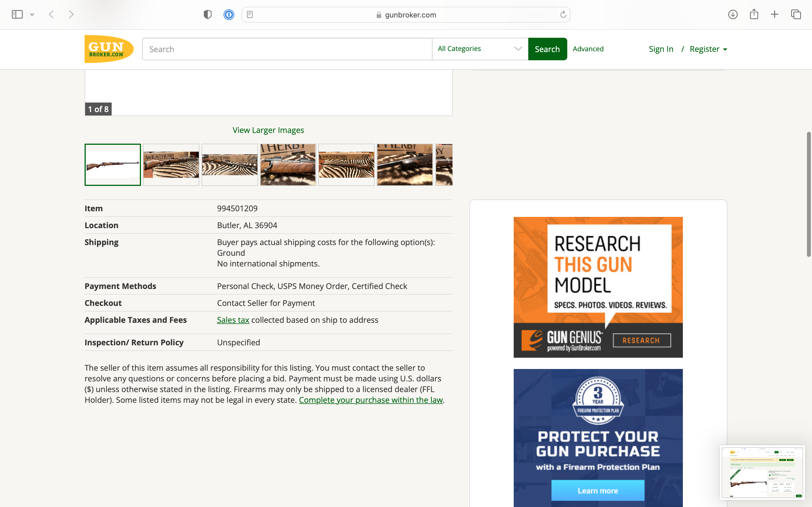Click into the Search input field
This screenshot has height=507, width=812.
tap(287, 49)
